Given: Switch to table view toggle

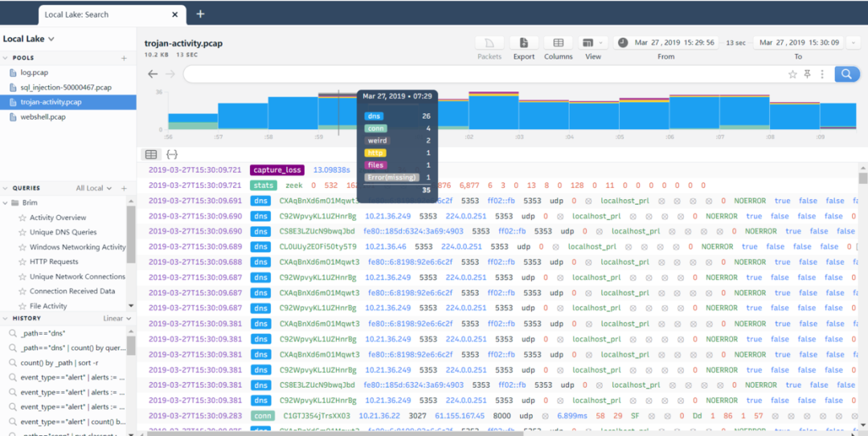Looking at the screenshot, I should click(x=150, y=154).
